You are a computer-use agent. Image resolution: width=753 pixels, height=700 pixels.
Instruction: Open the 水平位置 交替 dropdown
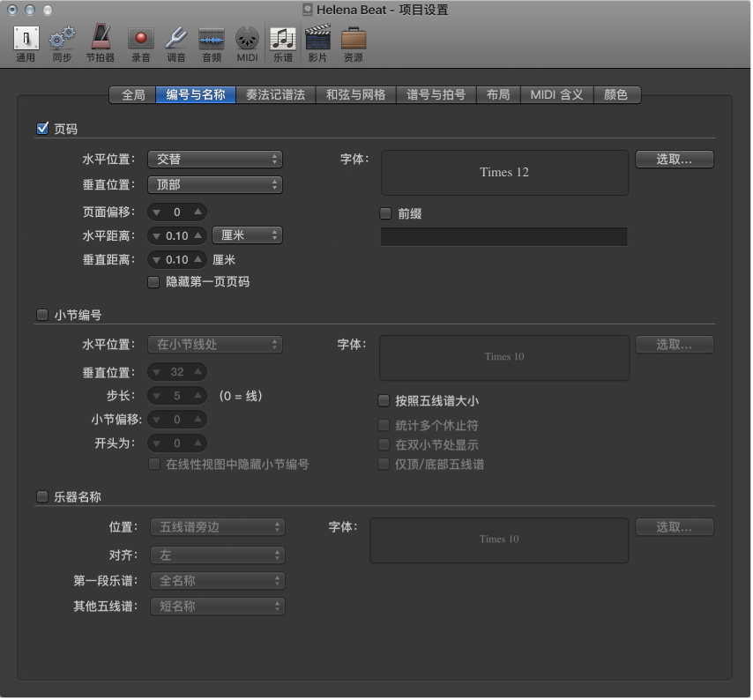215,160
